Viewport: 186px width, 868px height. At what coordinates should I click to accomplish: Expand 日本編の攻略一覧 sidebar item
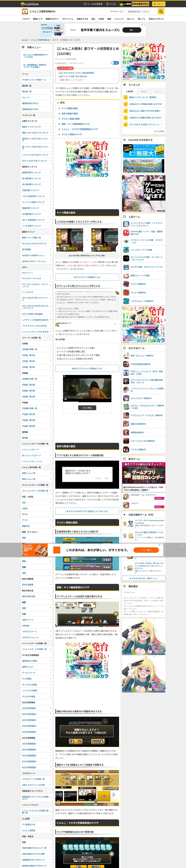(x=37, y=349)
